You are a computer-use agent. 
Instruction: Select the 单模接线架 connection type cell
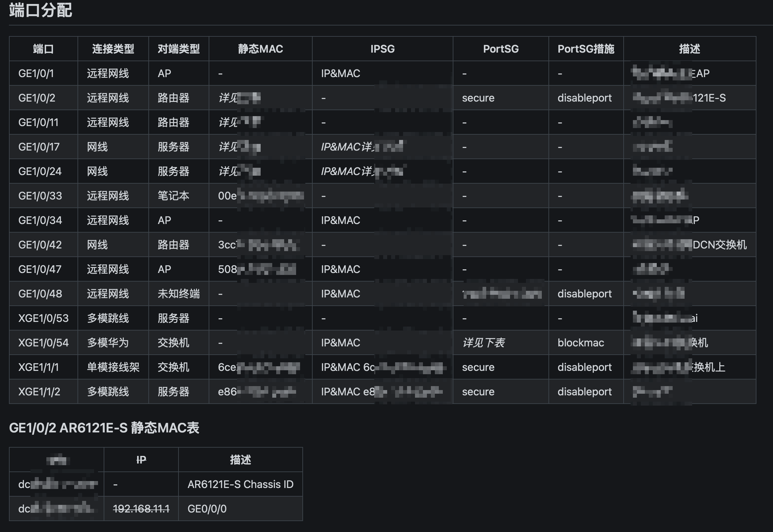(x=113, y=367)
